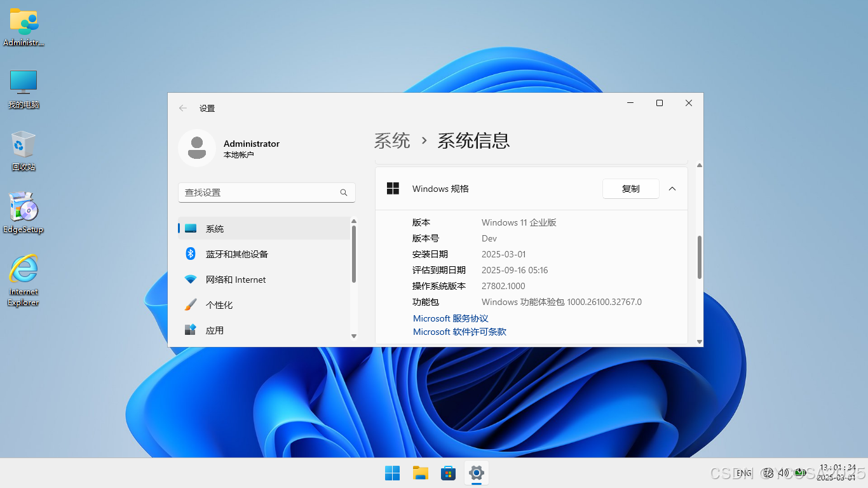Click the 操作系统版本 label
The width and height of the screenshot is (868, 488).
pos(439,286)
